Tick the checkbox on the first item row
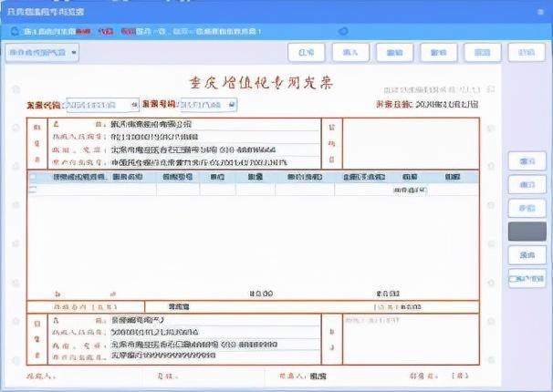The height and width of the screenshot is (392, 553). (33, 190)
